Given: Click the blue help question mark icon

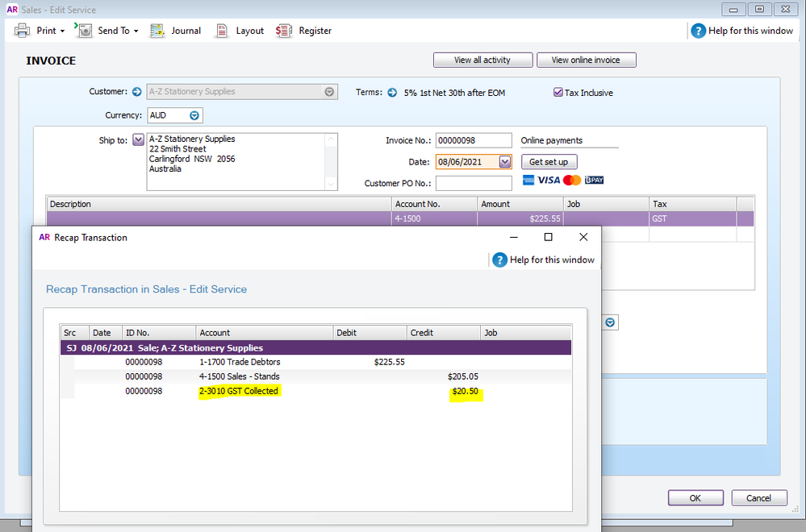Looking at the screenshot, I should pos(698,31).
